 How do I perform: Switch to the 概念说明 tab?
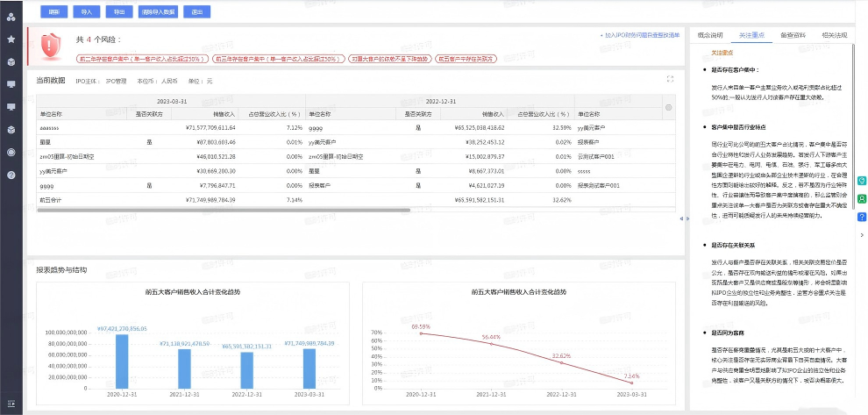(x=711, y=35)
